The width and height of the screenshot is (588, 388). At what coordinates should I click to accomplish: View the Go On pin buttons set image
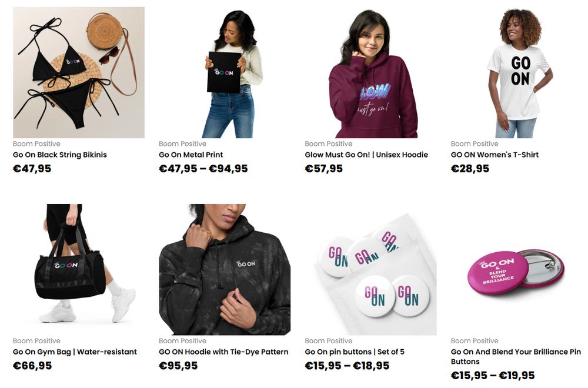click(x=370, y=269)
